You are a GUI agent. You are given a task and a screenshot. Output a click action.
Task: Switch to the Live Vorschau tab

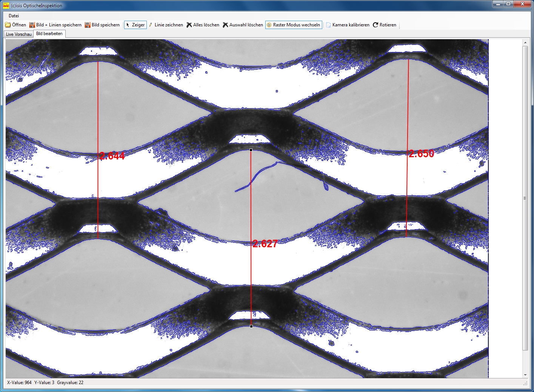(18, 34)
